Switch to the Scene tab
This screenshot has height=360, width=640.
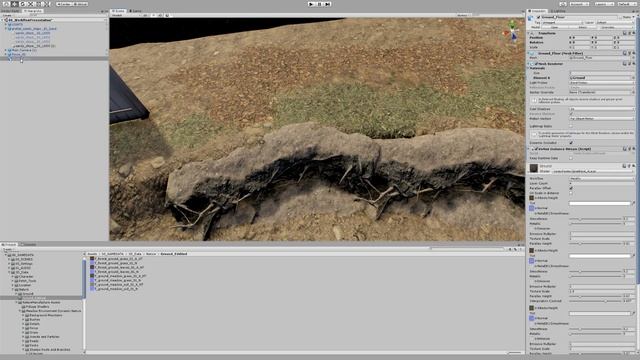pos(118,11)
